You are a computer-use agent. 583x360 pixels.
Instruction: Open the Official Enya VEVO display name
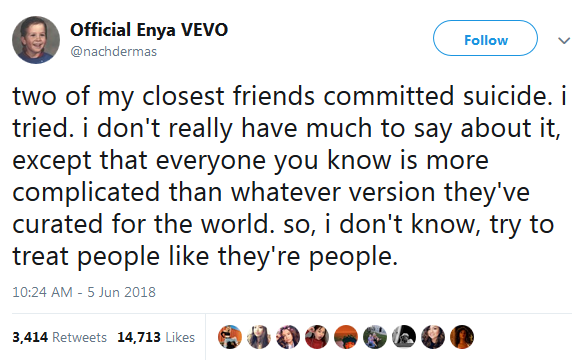(149, 30)
